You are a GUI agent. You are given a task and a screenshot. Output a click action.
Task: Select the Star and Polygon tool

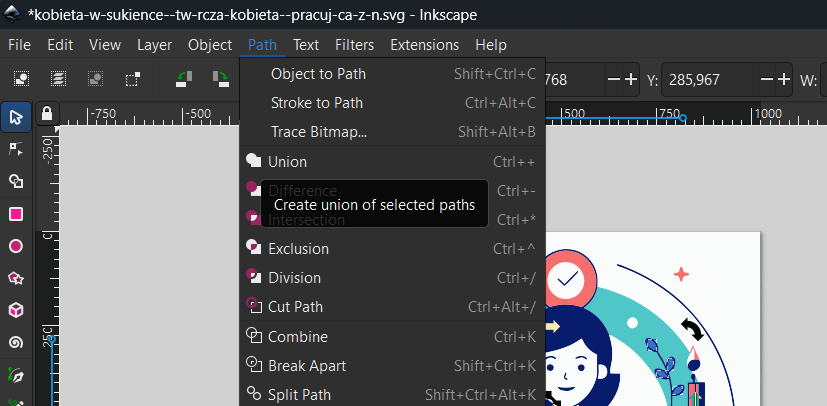(16, 278)
